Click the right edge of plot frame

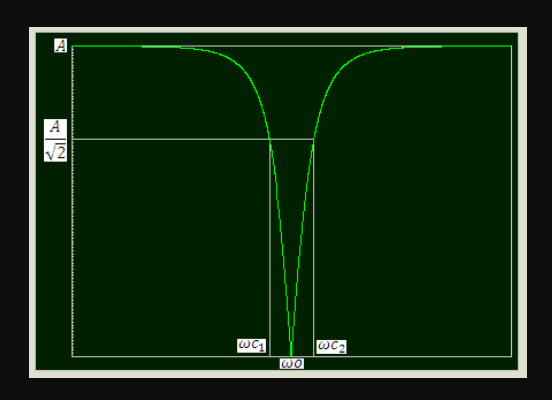511,201
